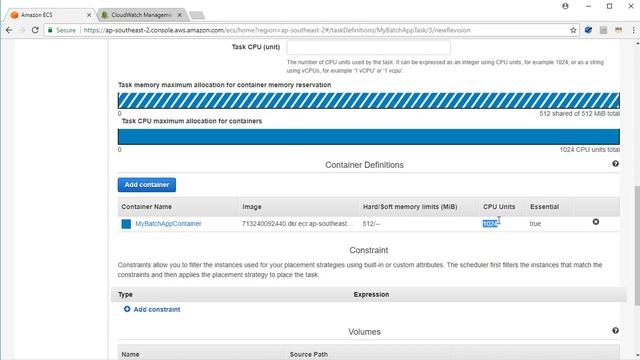Click the Add container button
Viewport: 640px width, 360px height.
point(147,185)
